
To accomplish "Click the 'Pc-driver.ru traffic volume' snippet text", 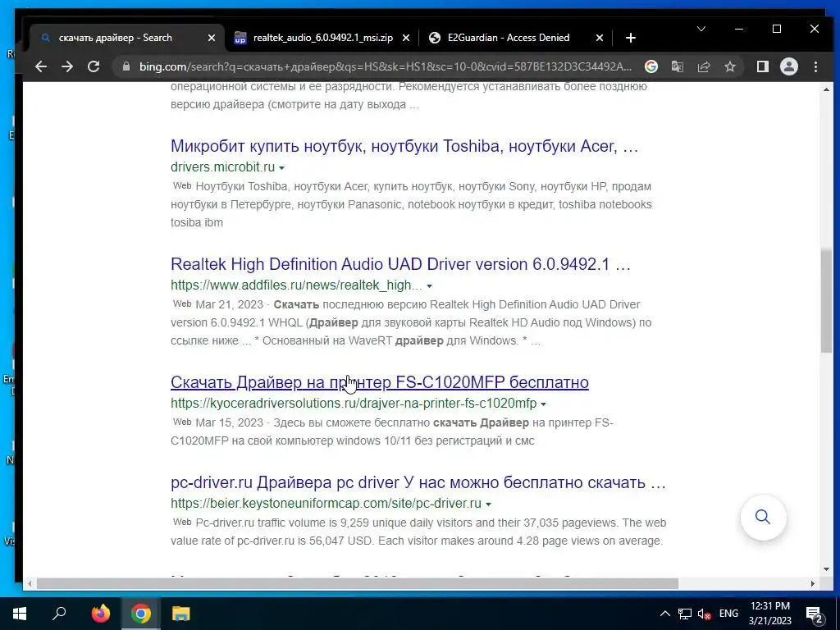I will (418, 532).
